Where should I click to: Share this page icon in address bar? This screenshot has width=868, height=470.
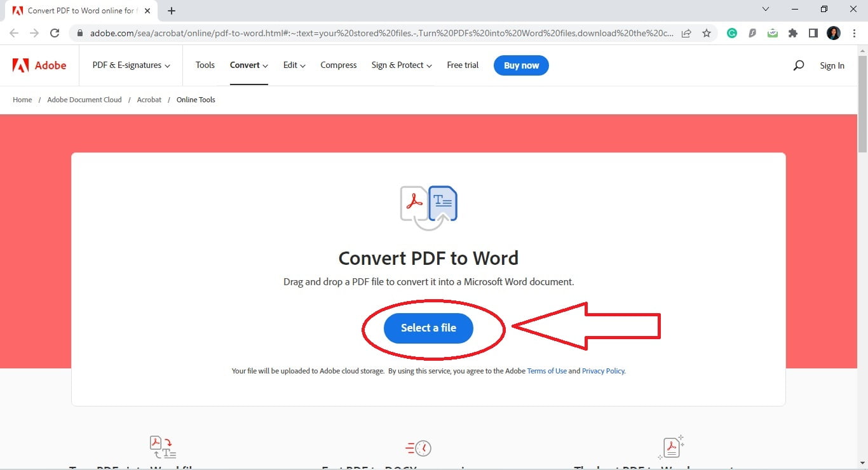(x=686, y=33)
